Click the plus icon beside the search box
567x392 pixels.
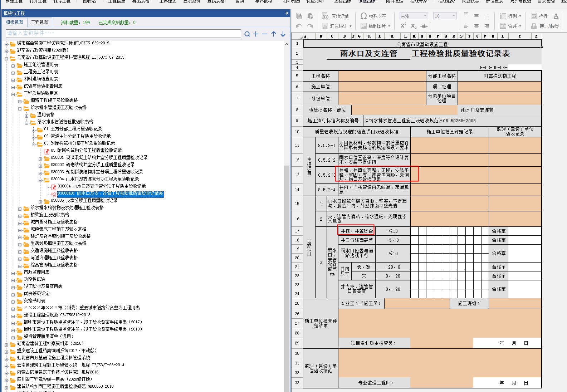(x=256, y=34)
